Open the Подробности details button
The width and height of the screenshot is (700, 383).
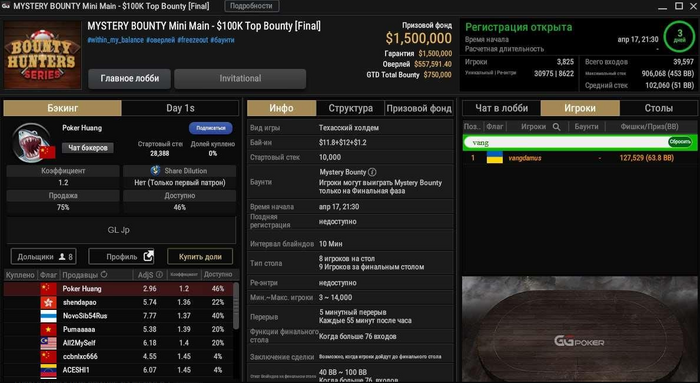[251, 6]
